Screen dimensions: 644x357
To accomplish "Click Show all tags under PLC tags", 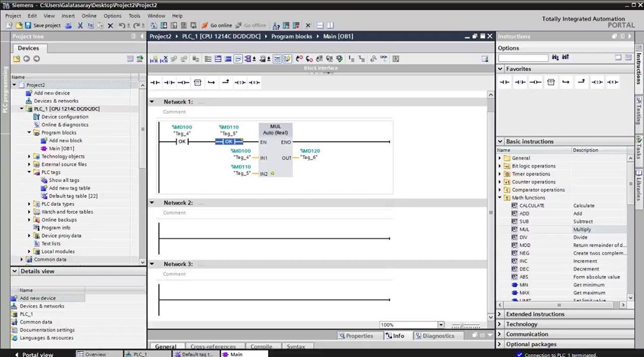I will click(64, 180).
